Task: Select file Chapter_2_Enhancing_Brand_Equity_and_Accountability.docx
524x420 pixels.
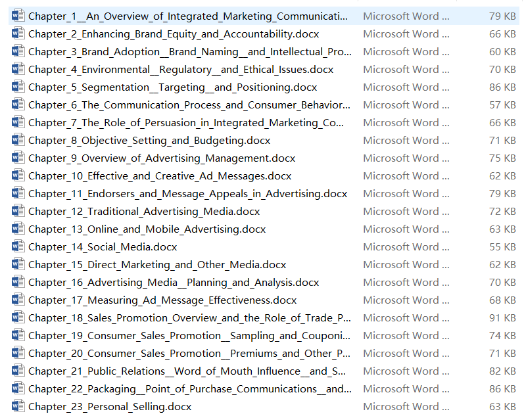Action: tap(174, 34)
